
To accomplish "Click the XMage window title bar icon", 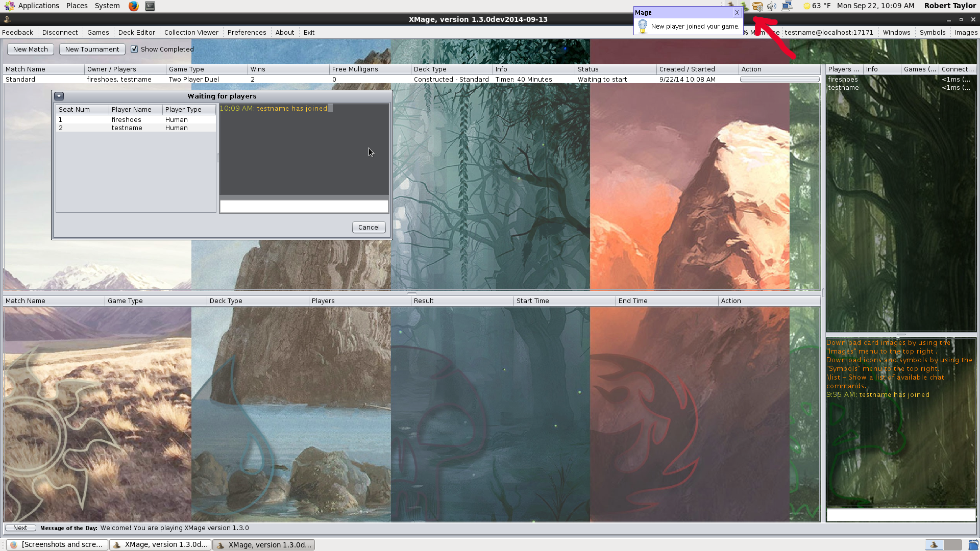I will pos(7,19).
